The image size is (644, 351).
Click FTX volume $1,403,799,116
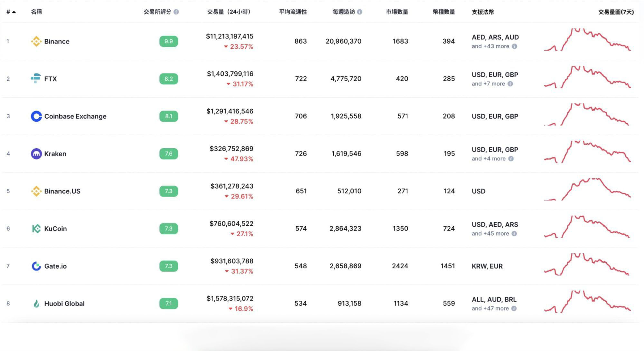tap(230, 74)
